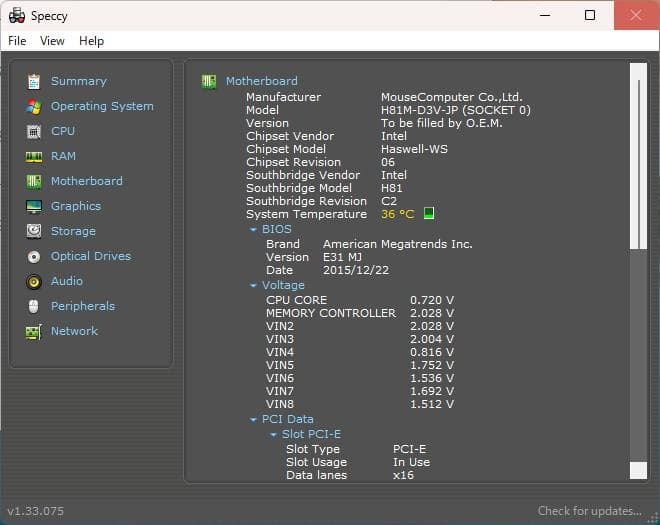Click the CPU chip icon
The image size is (660, 525).
34,131
